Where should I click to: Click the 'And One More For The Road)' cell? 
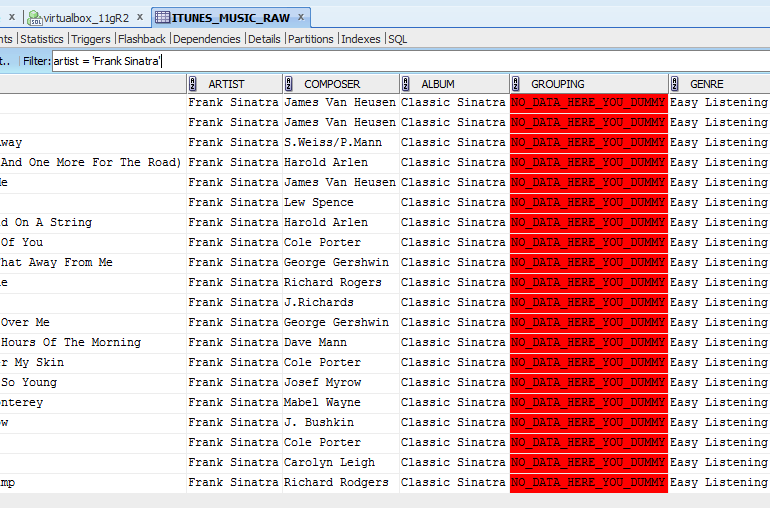pos(93,163)
